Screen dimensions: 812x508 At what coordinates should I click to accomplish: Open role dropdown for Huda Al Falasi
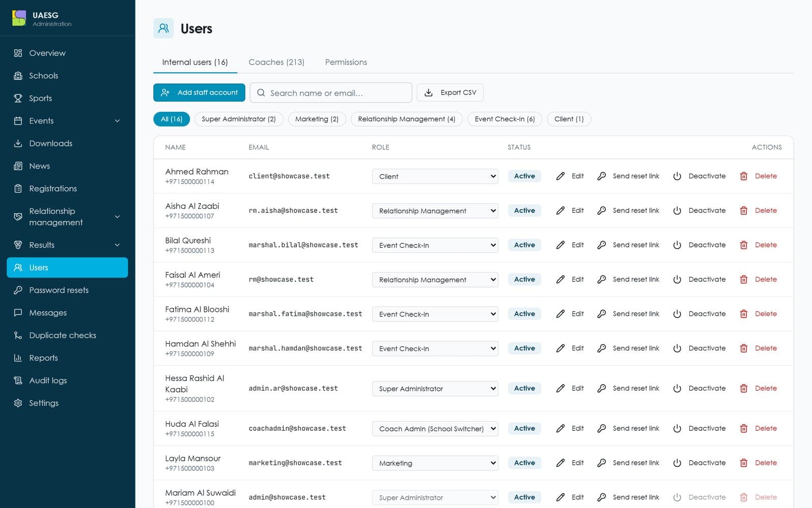coord(435,429)
